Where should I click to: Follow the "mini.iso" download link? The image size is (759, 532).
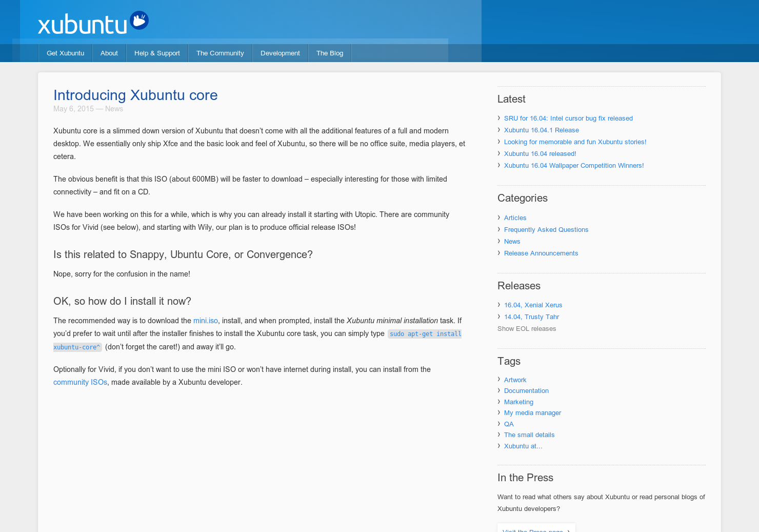[205, 321]
